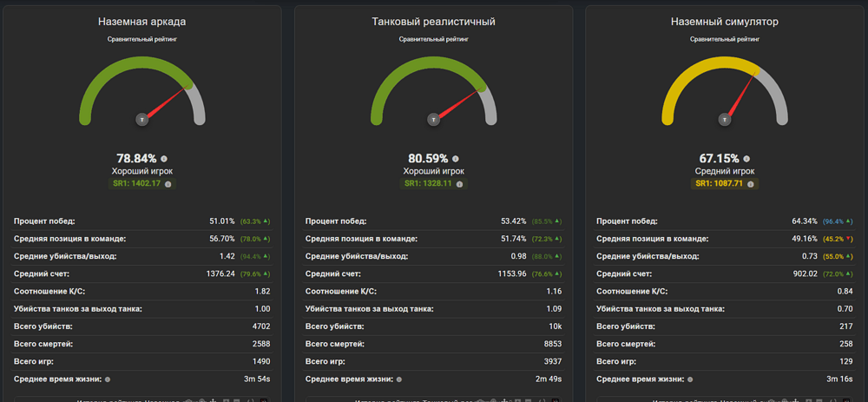Click the yellow SR1: 1087.71 badge
868x402 pixels.
(x=725, y=184)
